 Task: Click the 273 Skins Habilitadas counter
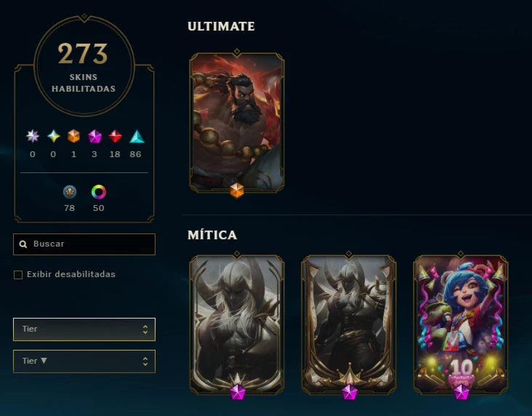click(x=84, y=67)
